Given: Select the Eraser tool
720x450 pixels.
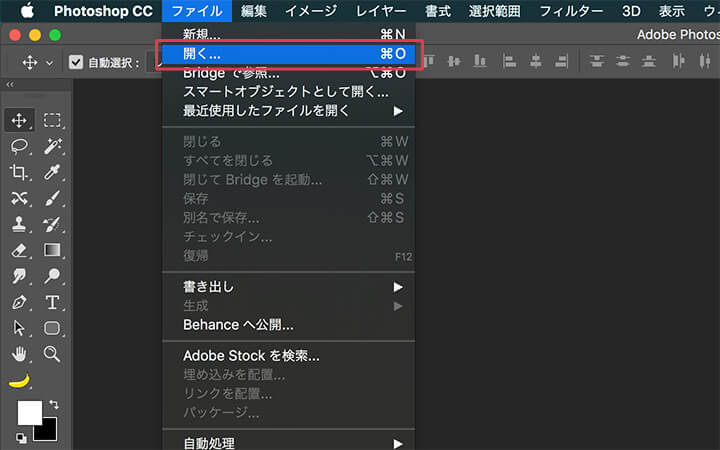Looking at the screenshot, I should (19, 250).
